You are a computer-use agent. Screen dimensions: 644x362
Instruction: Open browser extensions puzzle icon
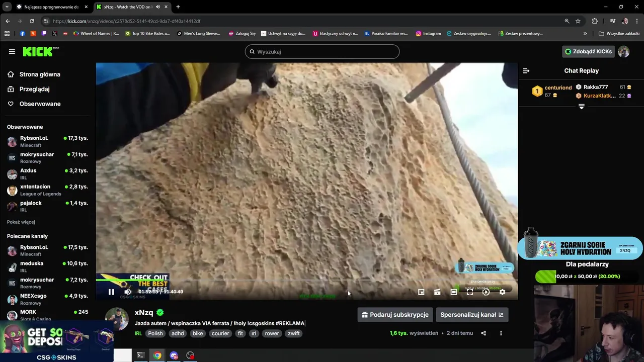[595, 21]
